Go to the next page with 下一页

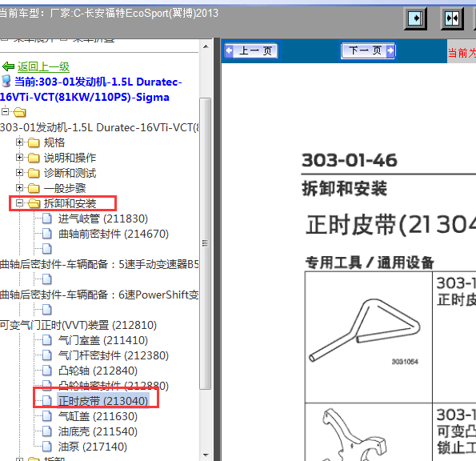368,50
